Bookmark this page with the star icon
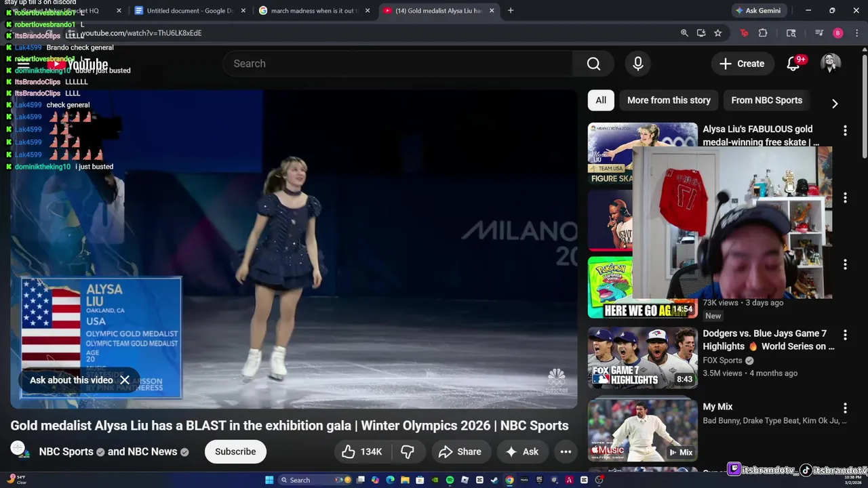This screenshot has height=488, width=868. pos(717,33)
